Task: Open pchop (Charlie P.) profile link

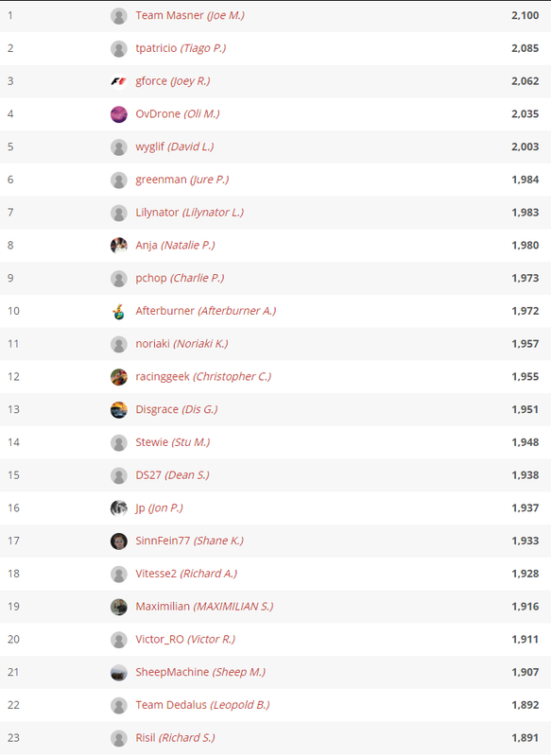Action: tap(180, 278)
